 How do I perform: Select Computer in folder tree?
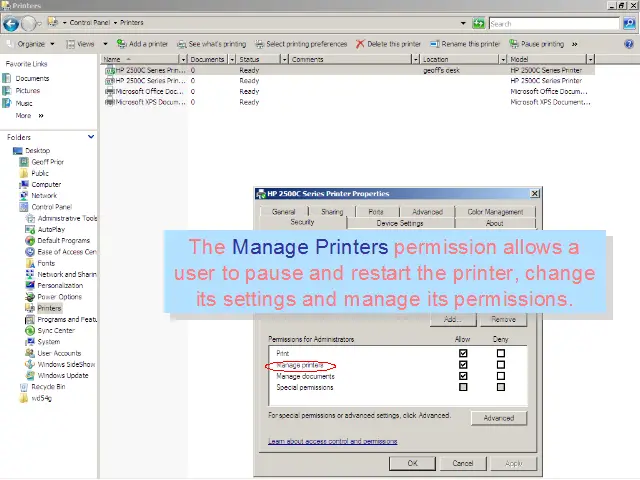[x=46, y=184]
